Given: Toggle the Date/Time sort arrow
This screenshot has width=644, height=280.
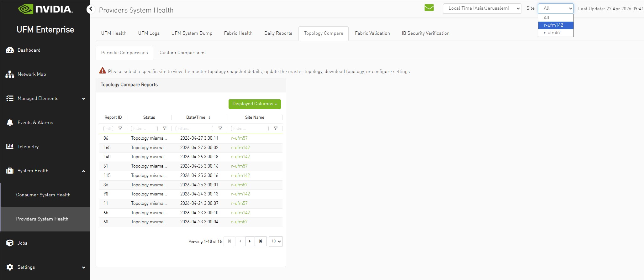Looking at the screenshot, I should tap(209, 117).
